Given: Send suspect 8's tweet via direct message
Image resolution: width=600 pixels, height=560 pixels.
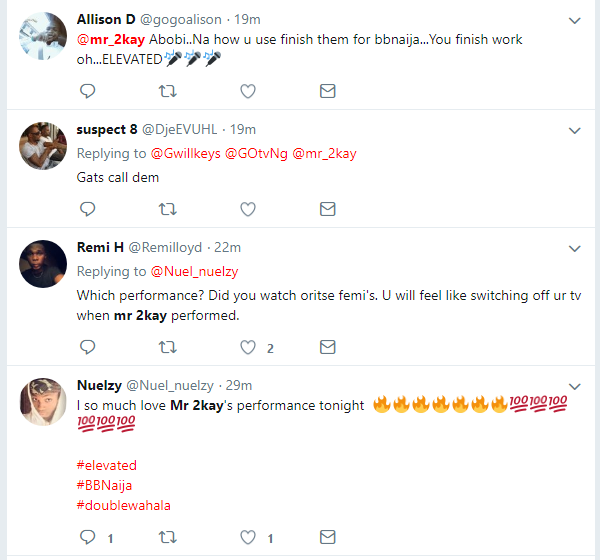Looking at the screenshot, I should [x=327, y=209].
